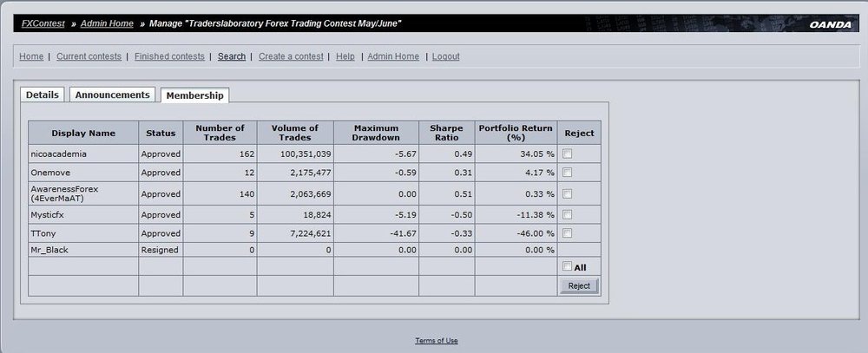This screenshot has height=353, width=868.
Task: Click the Logout link
Action: tap(445, 56)
